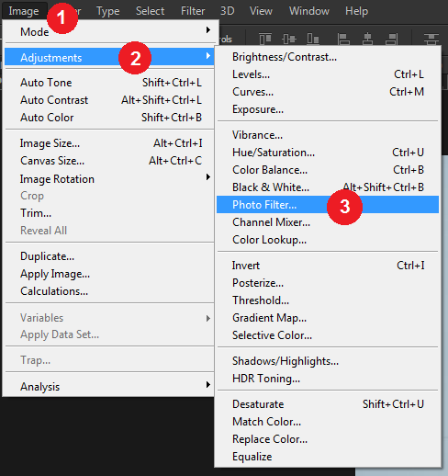
Task: Click the Align right edges icon
Action: (391, 40)
